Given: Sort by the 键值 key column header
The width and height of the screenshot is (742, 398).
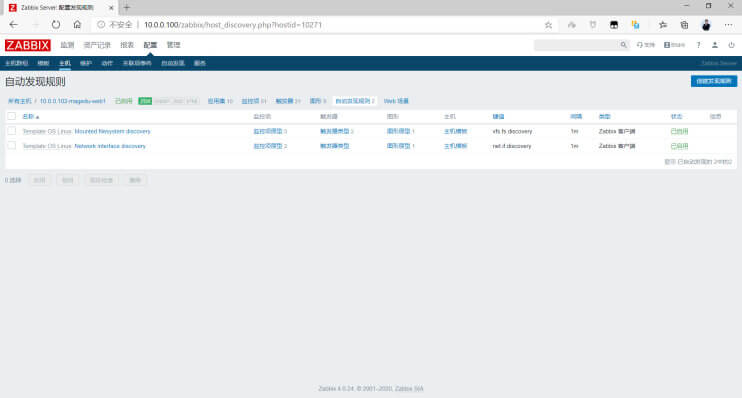Looking at the screenshot, I should point(498,116).
